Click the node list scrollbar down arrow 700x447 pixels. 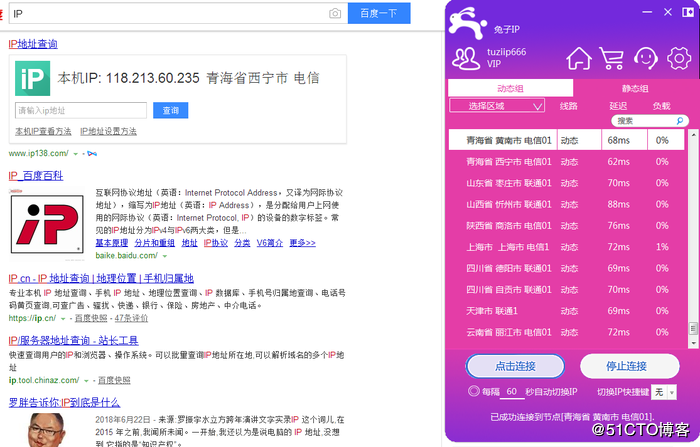point(693,343)
